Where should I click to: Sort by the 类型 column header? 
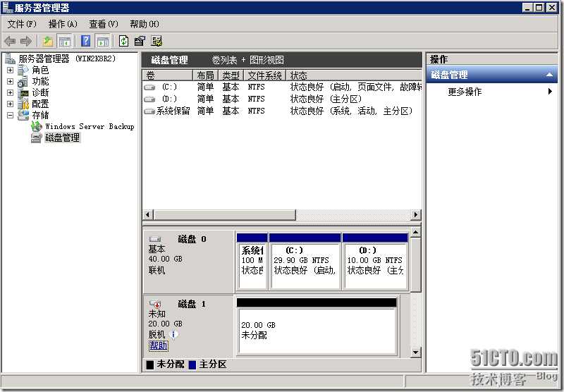tap(231, 75)
